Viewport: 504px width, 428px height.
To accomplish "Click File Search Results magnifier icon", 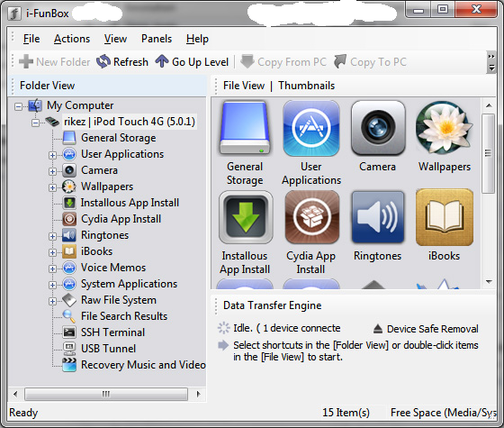I will (69, 316).
